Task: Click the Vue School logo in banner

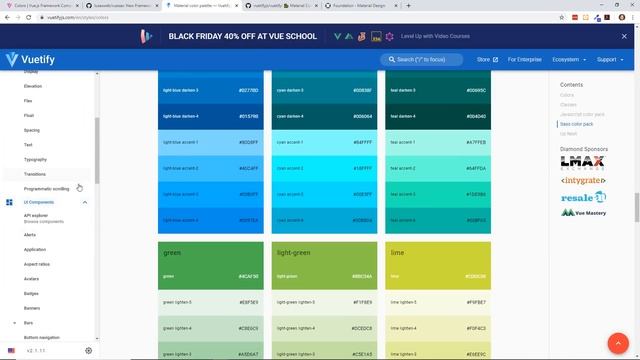Action: [x=146, y=36]
